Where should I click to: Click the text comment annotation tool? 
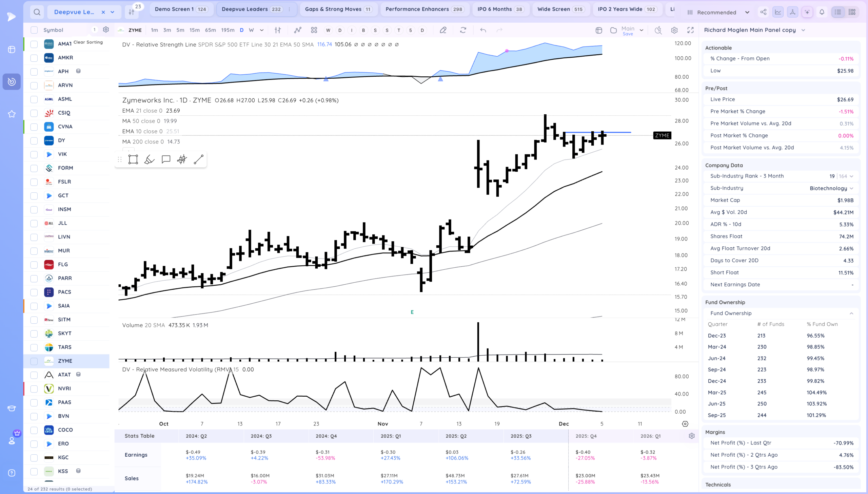pos(166,159)
